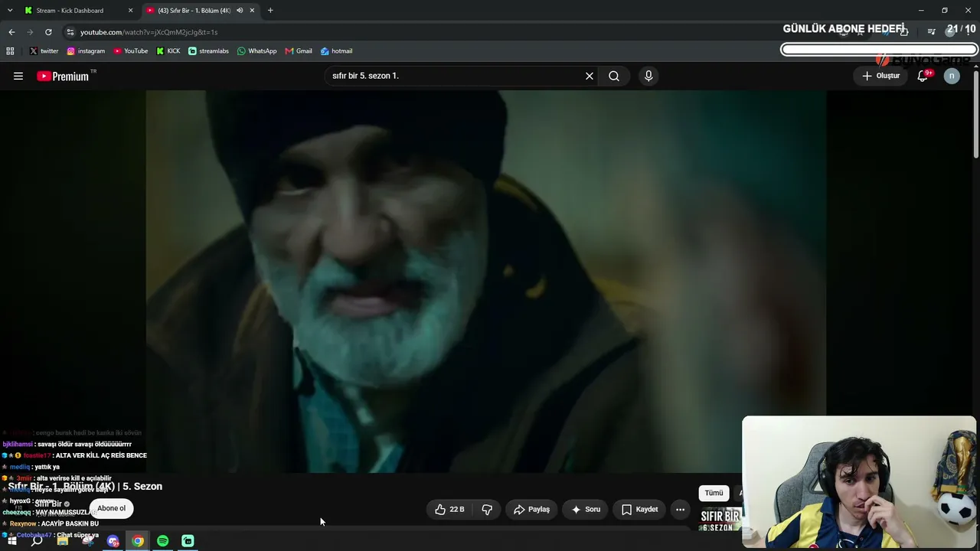Screen dimensions: 980x551
Task: Subscribe with the Abone ol button
Action: [111, 508]
